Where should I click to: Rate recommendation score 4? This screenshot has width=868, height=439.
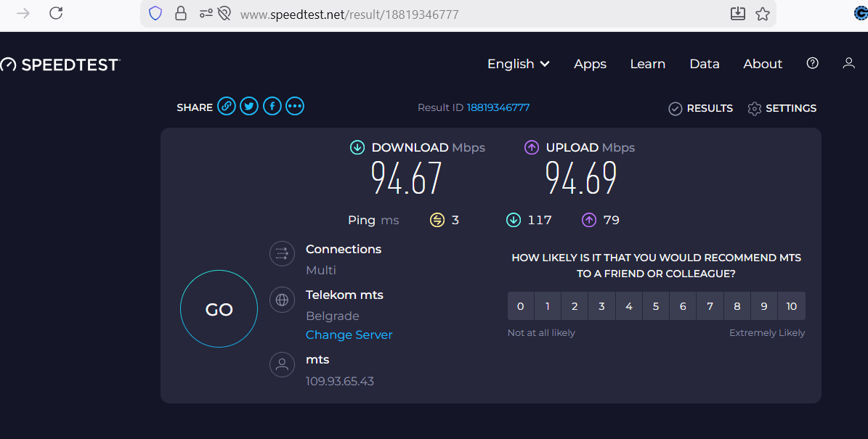[x=629, y=306]
